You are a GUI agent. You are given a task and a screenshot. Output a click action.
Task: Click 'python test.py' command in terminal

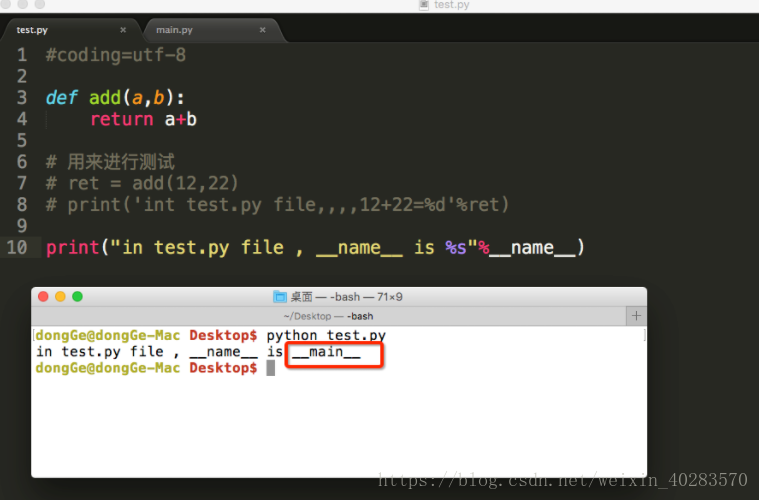(x=326, y=335)
